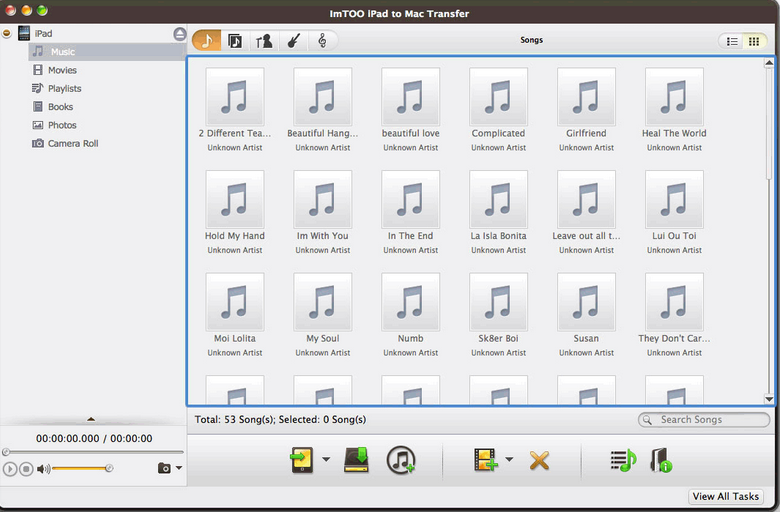Click the export to computer icon
This screenshot has width=780, height=512.
pos(357,459)
